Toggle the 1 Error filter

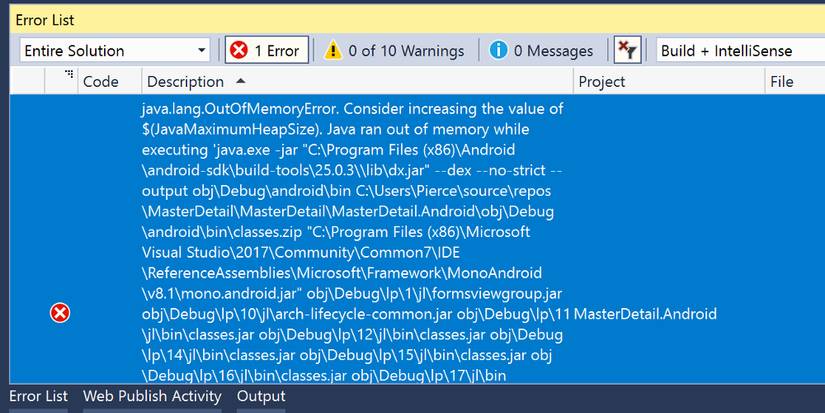(x=265, y=50)
